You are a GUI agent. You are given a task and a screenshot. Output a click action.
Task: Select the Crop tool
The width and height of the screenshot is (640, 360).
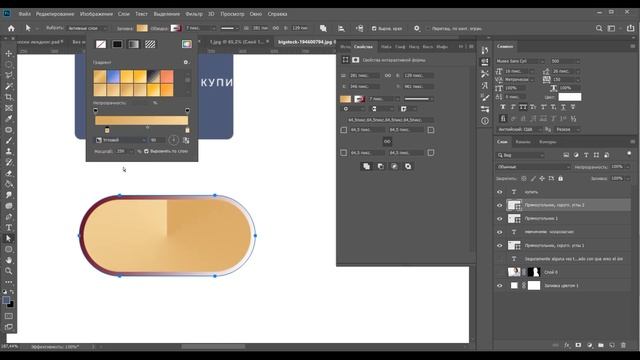coord(9,97)
